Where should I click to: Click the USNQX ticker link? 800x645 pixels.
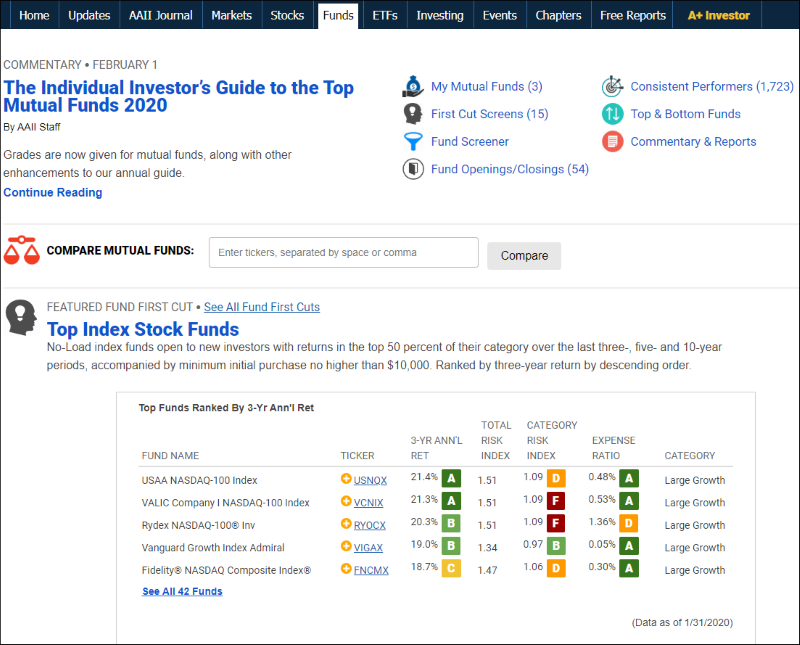pos(370,480)
